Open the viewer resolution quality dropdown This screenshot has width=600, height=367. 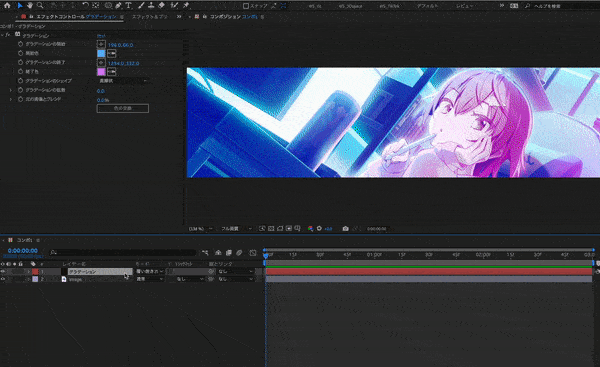point(236,229)
